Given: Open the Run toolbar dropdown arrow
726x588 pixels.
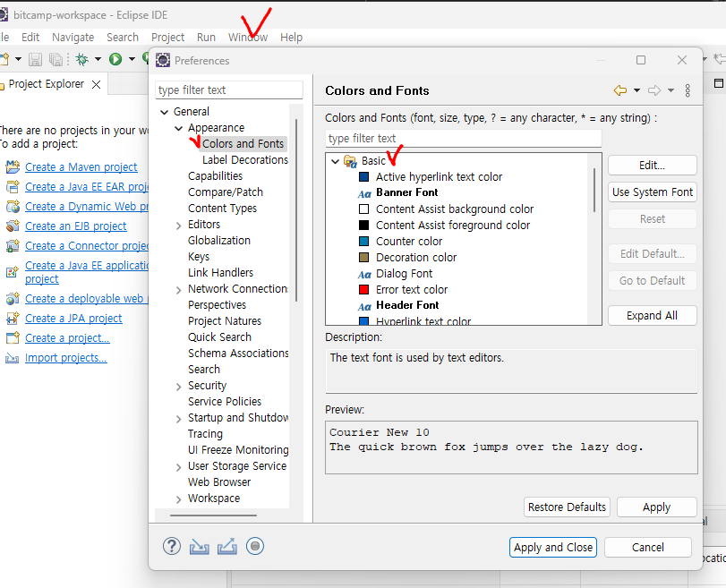Looking at the screenshot, I should click(x=132, y=59).
